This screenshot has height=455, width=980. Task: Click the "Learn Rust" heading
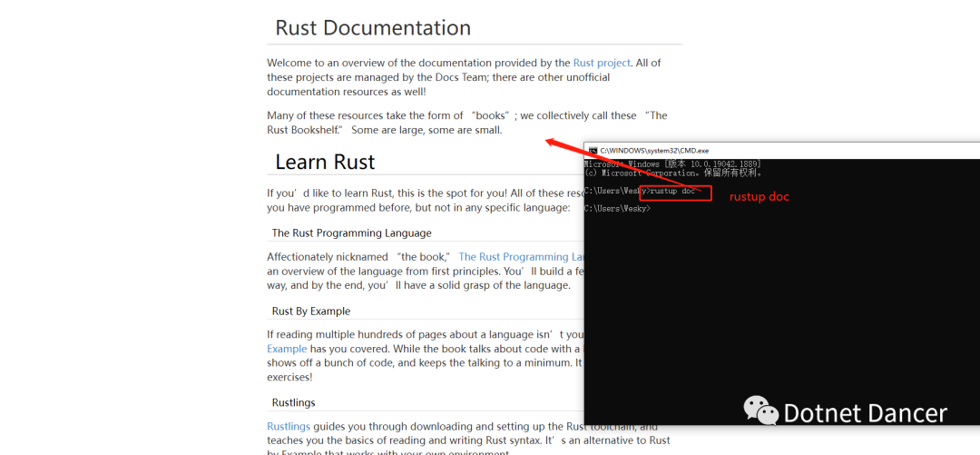click(325, 162)
